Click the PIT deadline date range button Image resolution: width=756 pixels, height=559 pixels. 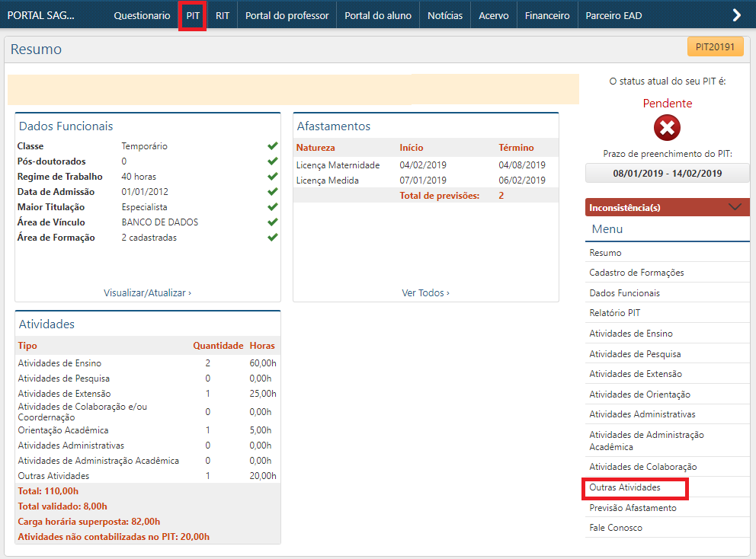[667, 173]
